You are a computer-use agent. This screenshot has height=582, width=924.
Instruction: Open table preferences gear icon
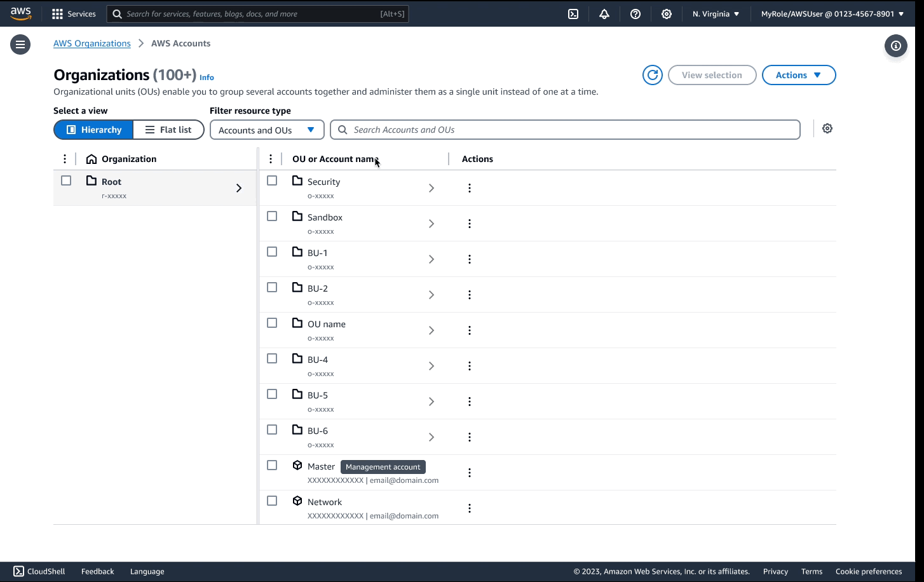point(827,128)
